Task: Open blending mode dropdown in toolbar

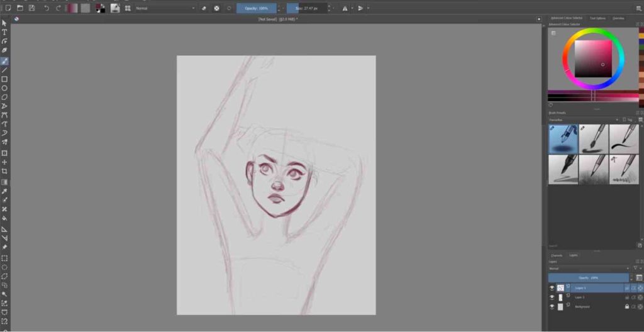Action: (x=165, y=8)
